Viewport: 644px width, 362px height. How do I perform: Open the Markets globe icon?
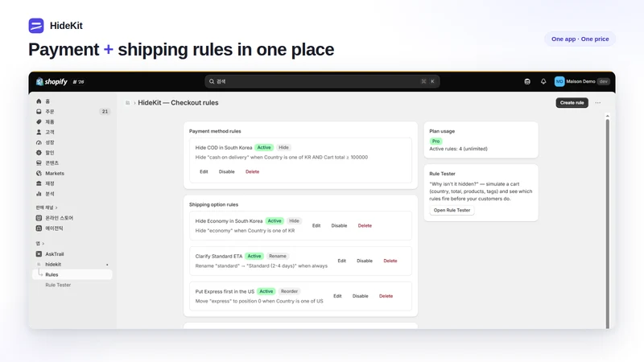point(39,173)
